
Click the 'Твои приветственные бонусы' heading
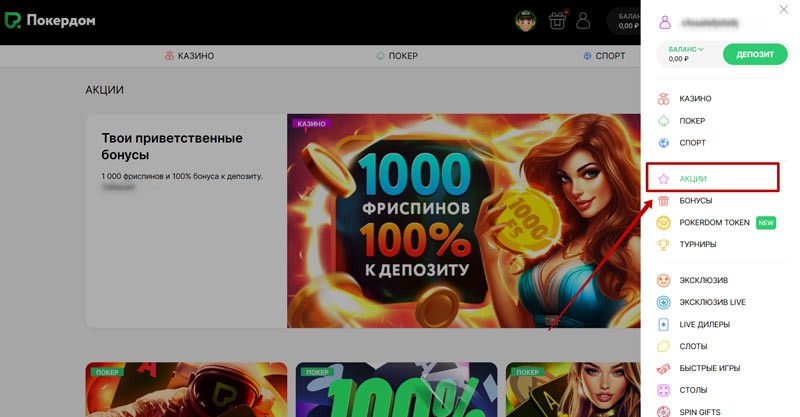(172, 146)
